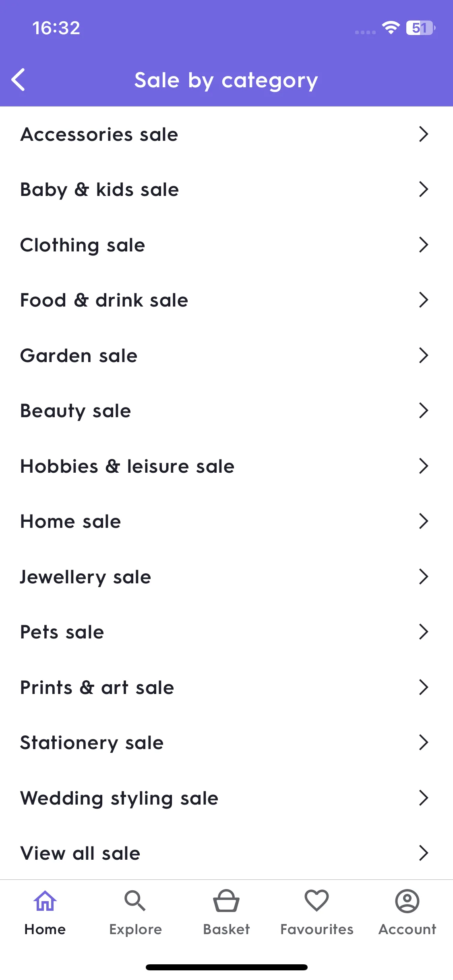Expand Accessories sale chevron
The height and width of the screenshot is (980, 453).
(x=423, y=134)
